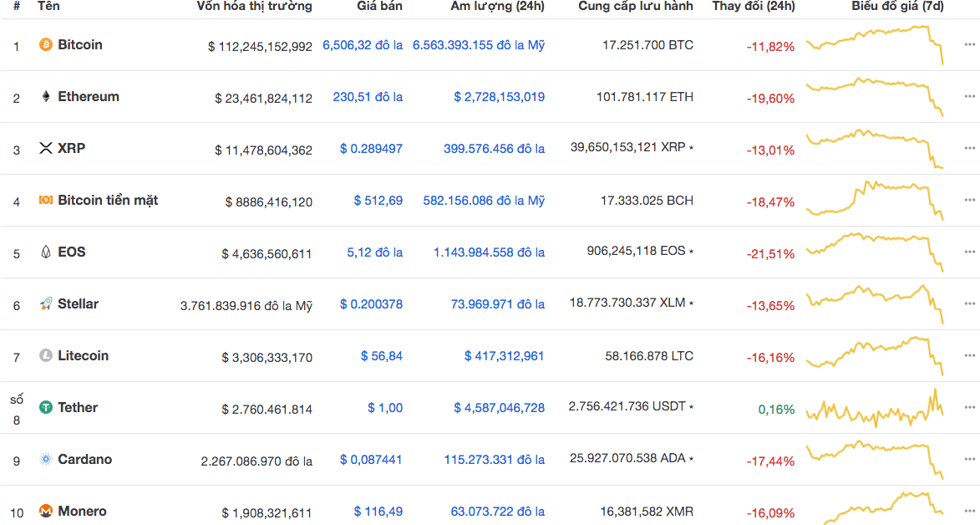Click Cardano price $ 0,087441
The height and width of the screenshot is (525, 980).
[371, 460]
